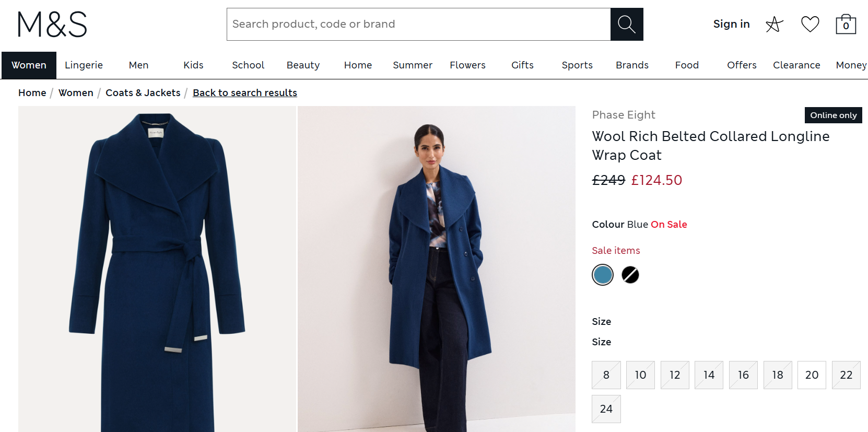Choose size 20

(x=812, y=375)
